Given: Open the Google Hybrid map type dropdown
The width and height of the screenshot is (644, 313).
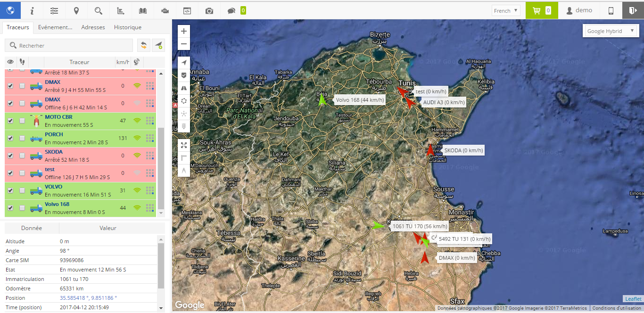Looking at the screenshot, I should click(x=611, y=31).
